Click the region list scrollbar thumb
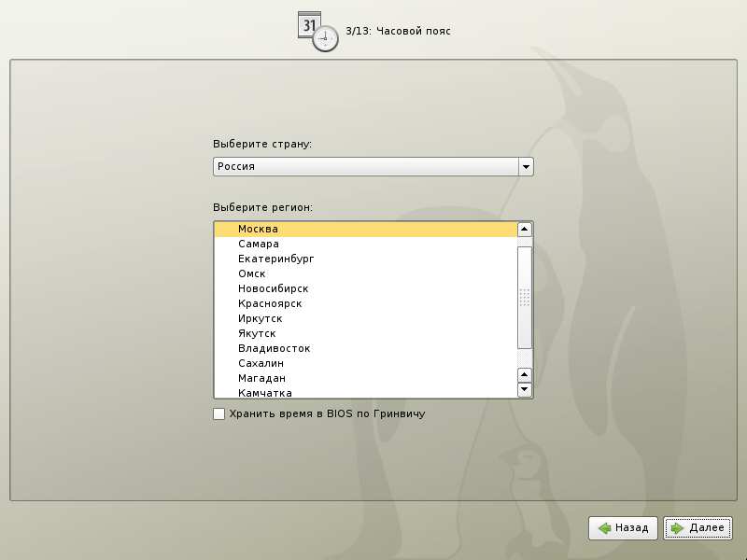 point(525,297)
